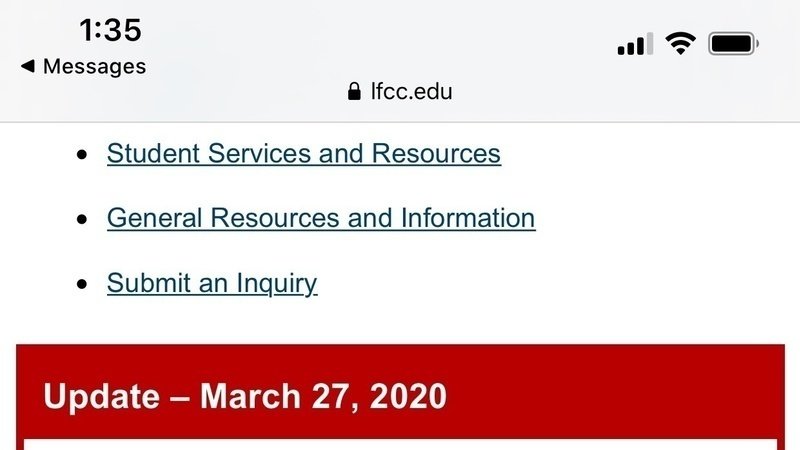The height and width of the screenshot is (450, 800).
Task: Tap the 1:35 clock in status bar
Action: coord(110,30)
